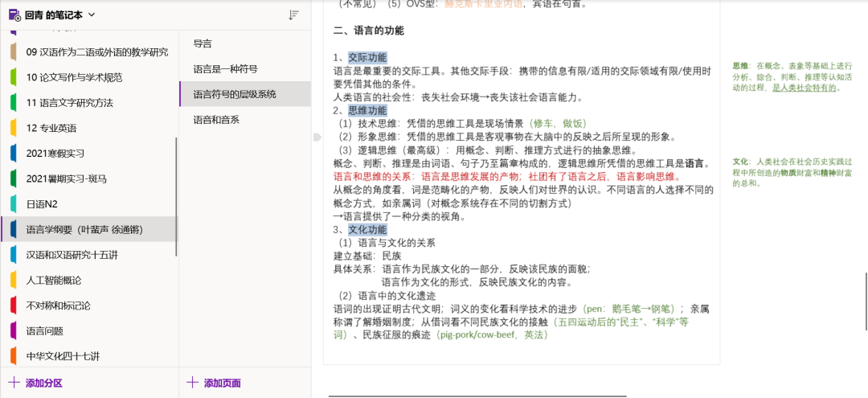
Task: Click the 添加分区 button text
Action: pos(43,383)
